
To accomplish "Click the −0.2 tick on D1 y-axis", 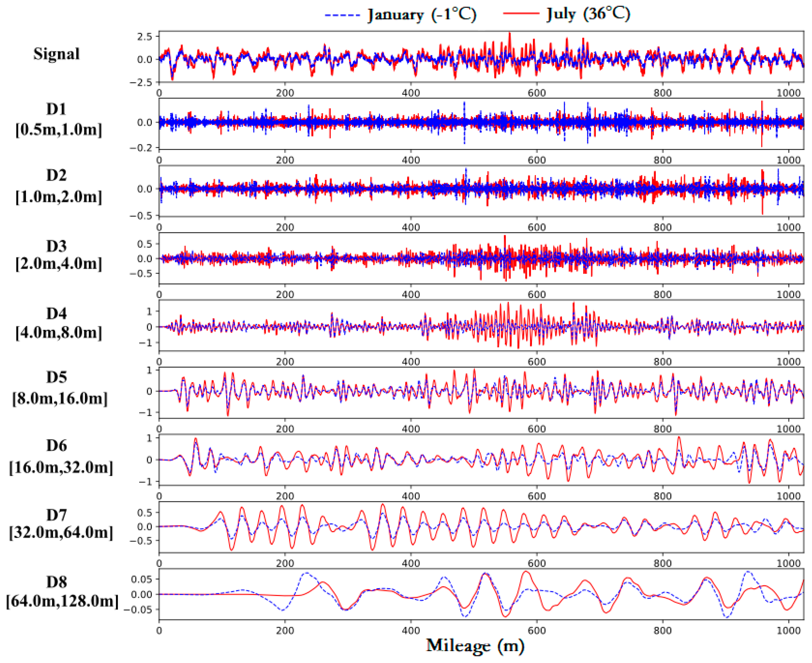I will (x=141, y=148).
